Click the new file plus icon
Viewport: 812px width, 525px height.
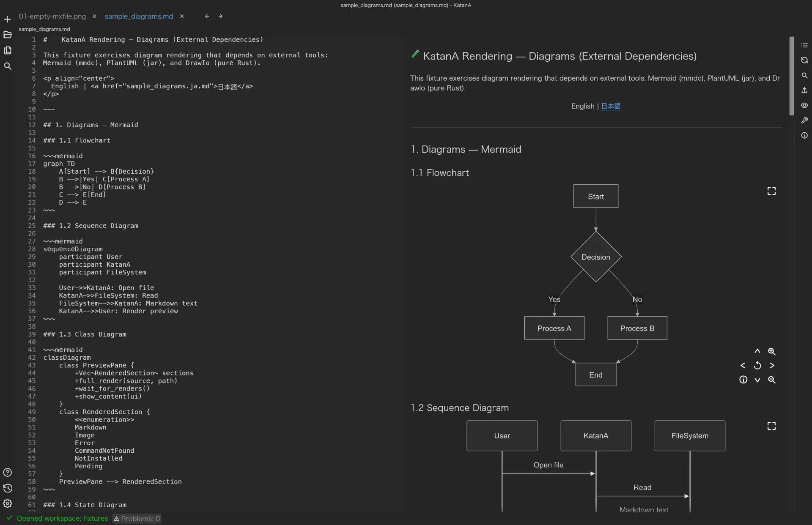pos(7,19)
